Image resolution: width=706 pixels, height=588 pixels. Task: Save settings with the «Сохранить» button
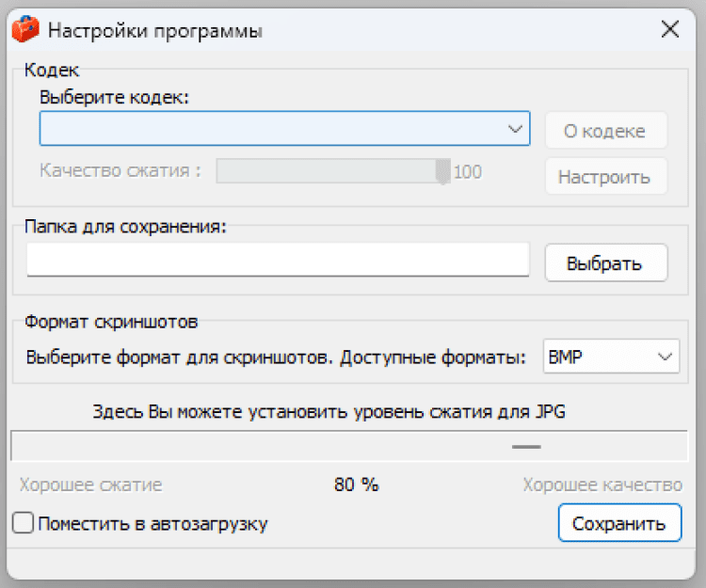pyautogui.click(x=618, y=523)
